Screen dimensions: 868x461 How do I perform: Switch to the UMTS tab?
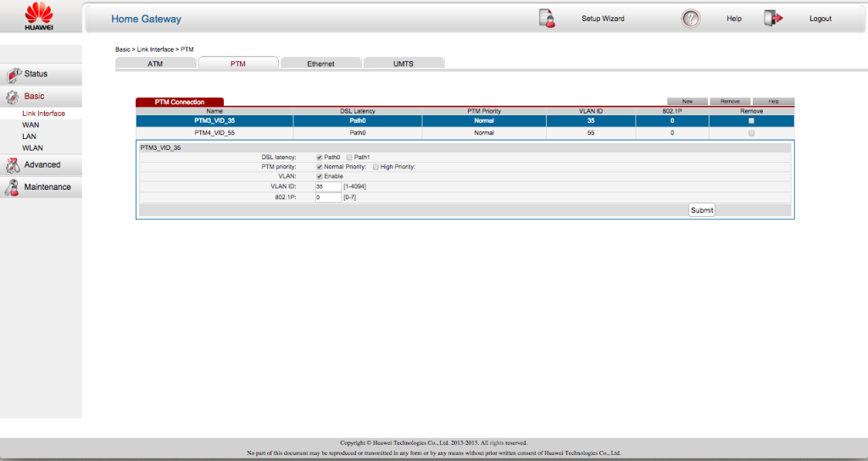point(403,64)
